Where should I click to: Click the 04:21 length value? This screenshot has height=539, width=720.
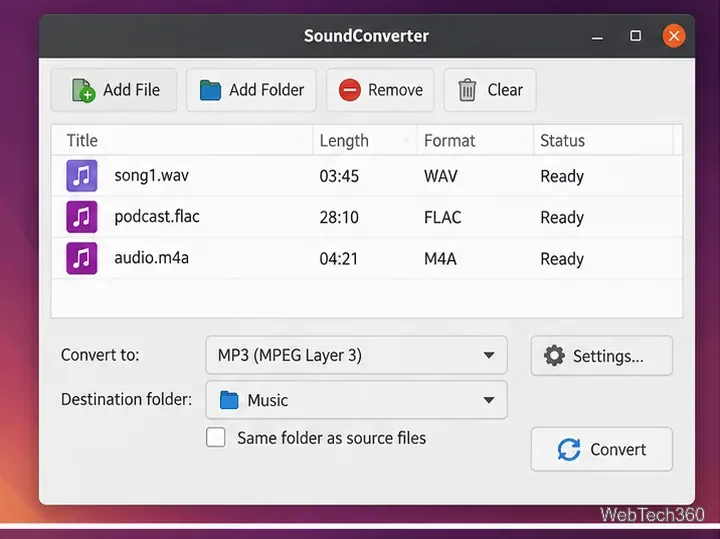[x=339, y=259]
